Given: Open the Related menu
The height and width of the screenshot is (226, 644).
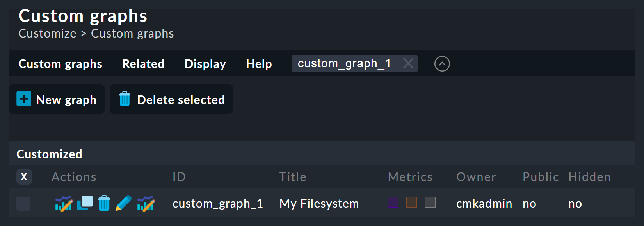Looking at the screenshot, I should pyautogui.click(x=143, y=64).
